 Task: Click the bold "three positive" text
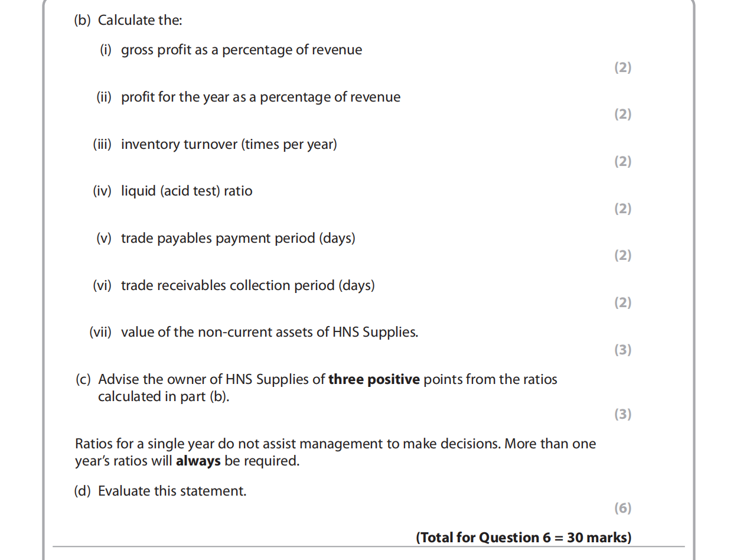tap(374, 379)
